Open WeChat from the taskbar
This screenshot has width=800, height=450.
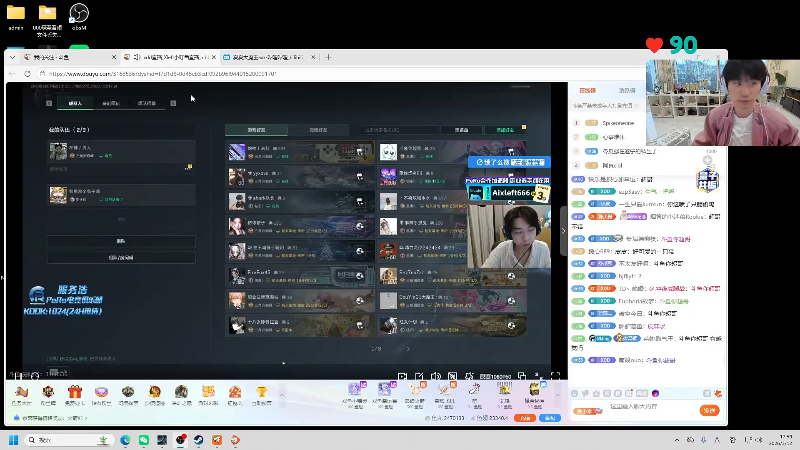point(144,440)
